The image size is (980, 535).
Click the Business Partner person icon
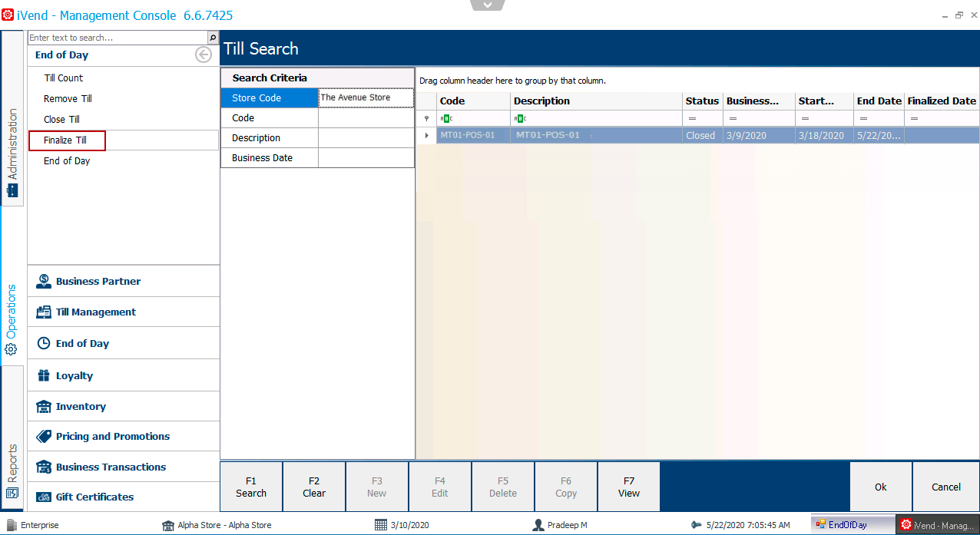(43, 282)
